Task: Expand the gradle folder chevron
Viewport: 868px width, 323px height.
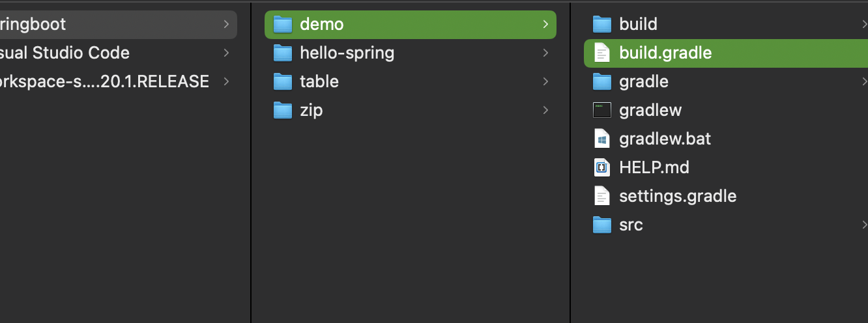Action: coord(864,81)
